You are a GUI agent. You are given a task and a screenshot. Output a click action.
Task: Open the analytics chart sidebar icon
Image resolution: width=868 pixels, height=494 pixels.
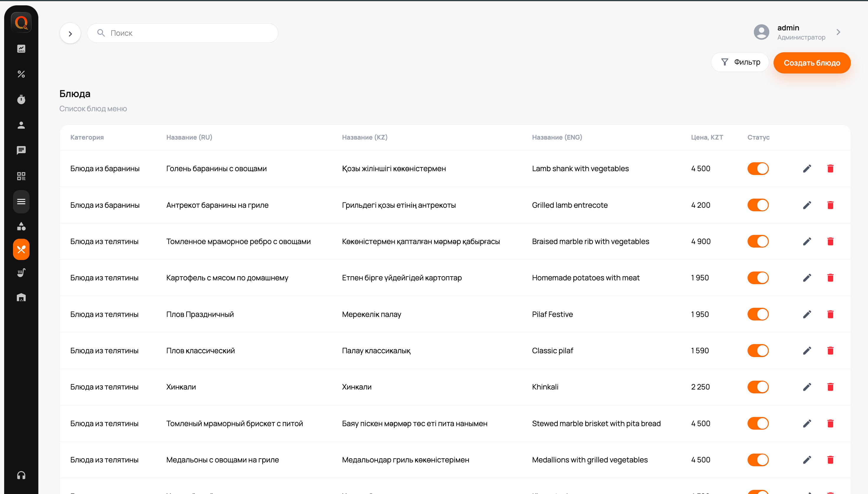point(21,49)
